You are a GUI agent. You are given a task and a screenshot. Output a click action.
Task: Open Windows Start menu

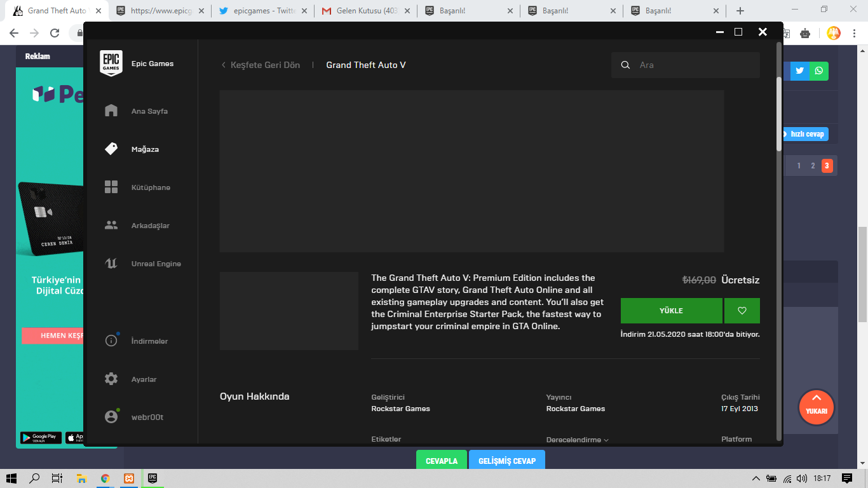11,478
